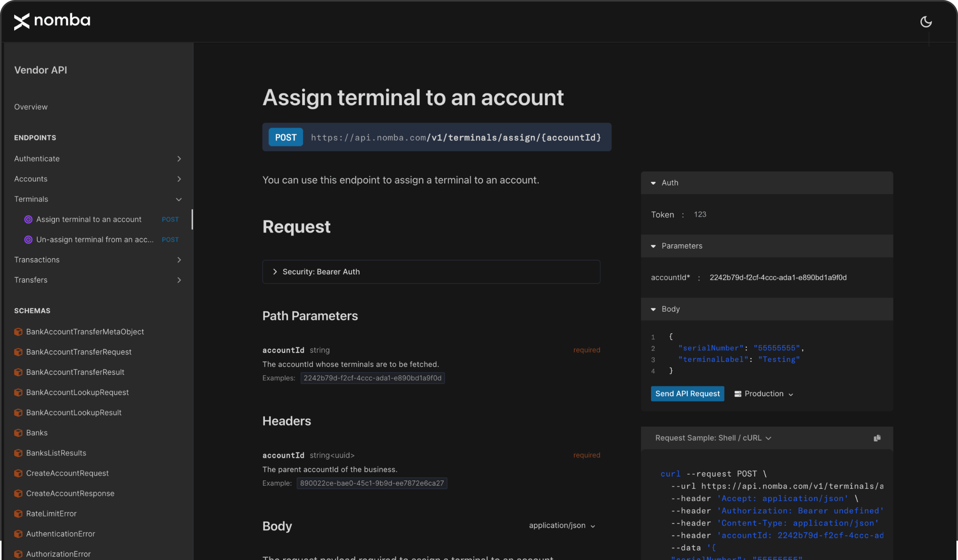Open BanksListResults schema
This screenshot has height=560, width=958.
click(x=56, y=453)
